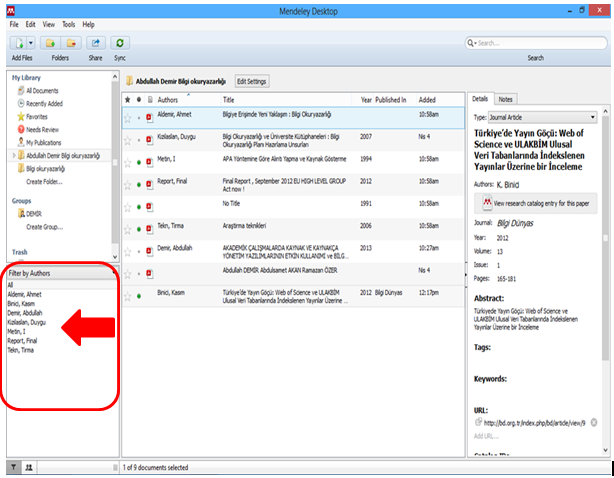Open PDF icon for Kızılaslan, Duygu row
The image size is (614, 478).
(150, 140)
